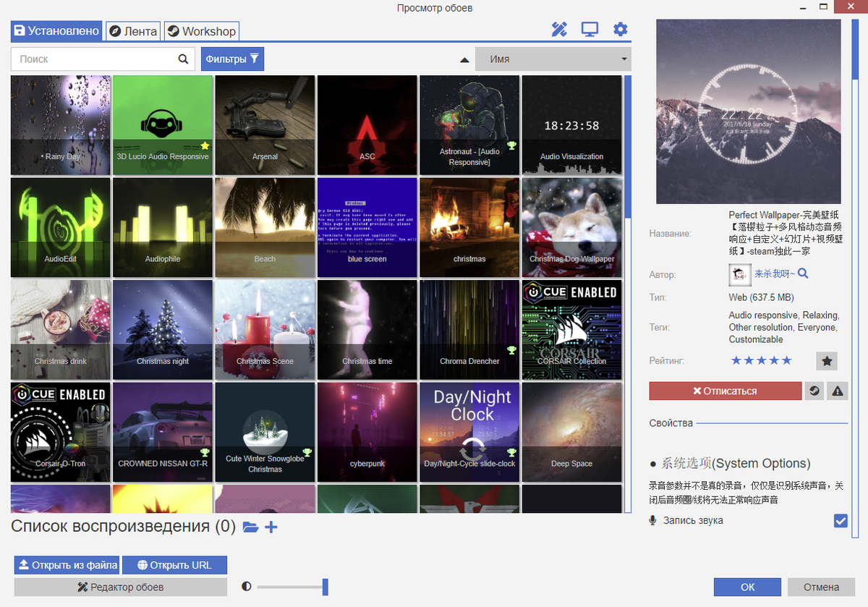Open wallpaper in Steam Workshop icon
Screen dimensions: 868x607
coord(814,391)
